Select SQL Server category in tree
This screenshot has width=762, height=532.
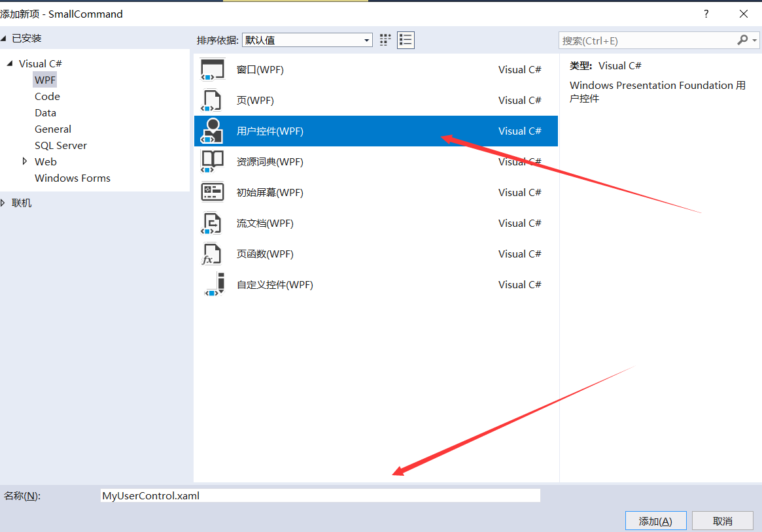click(x=61, y=146)
